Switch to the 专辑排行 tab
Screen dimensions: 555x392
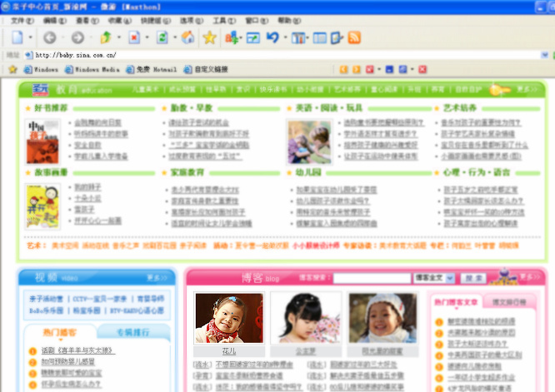pos(132,333)
